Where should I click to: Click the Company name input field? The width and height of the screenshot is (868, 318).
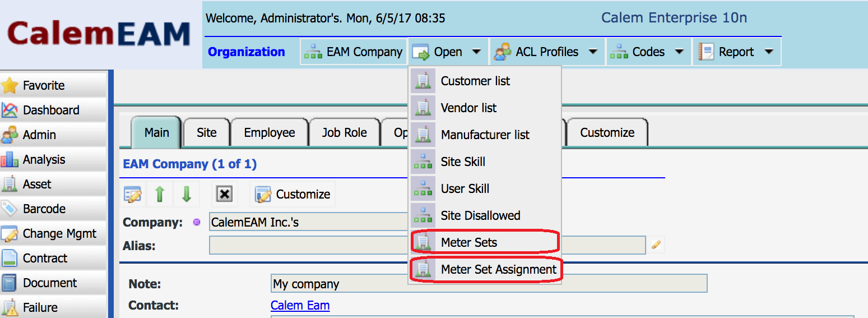(309, 222)
